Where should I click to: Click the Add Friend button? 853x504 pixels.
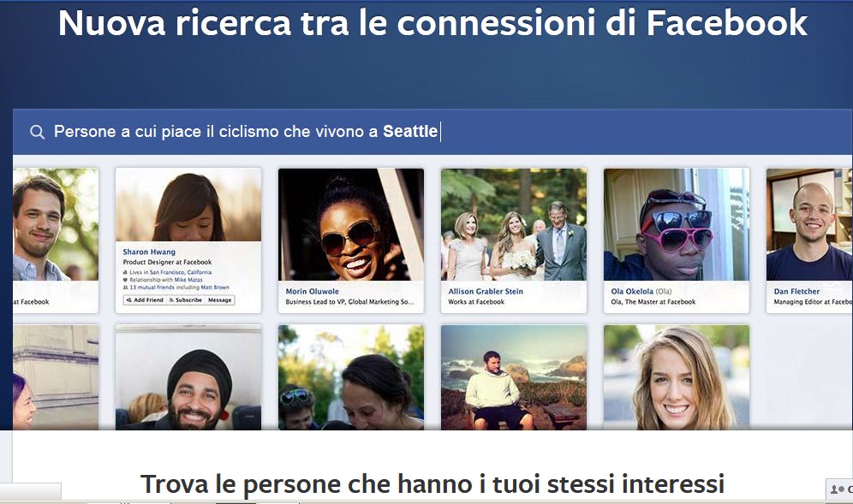(145, 300)
